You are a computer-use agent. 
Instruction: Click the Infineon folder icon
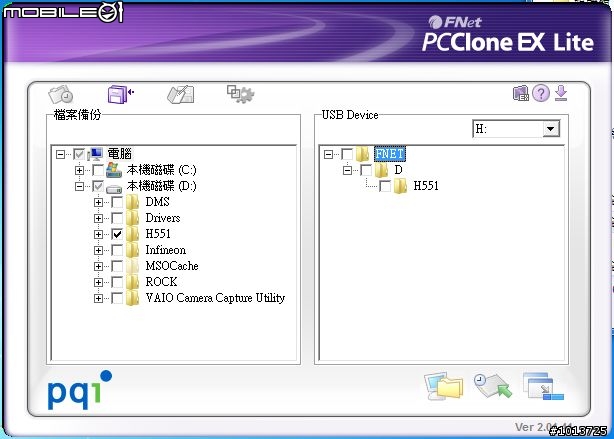[x=133, y=251]
